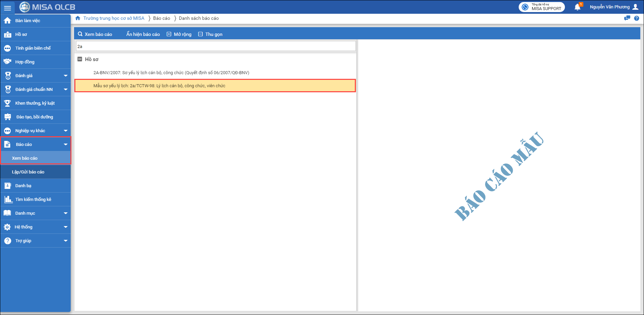The width and height of the screenshot is (644, 315).
Task: Click Xem báo cáo toolbar button
Action: 95,34
